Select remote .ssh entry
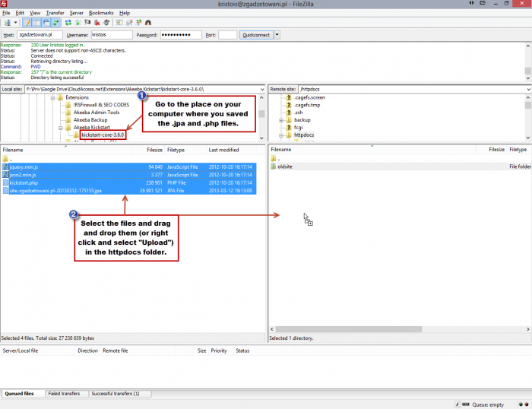Screen dimensions: 532x409 pos(298,113)
